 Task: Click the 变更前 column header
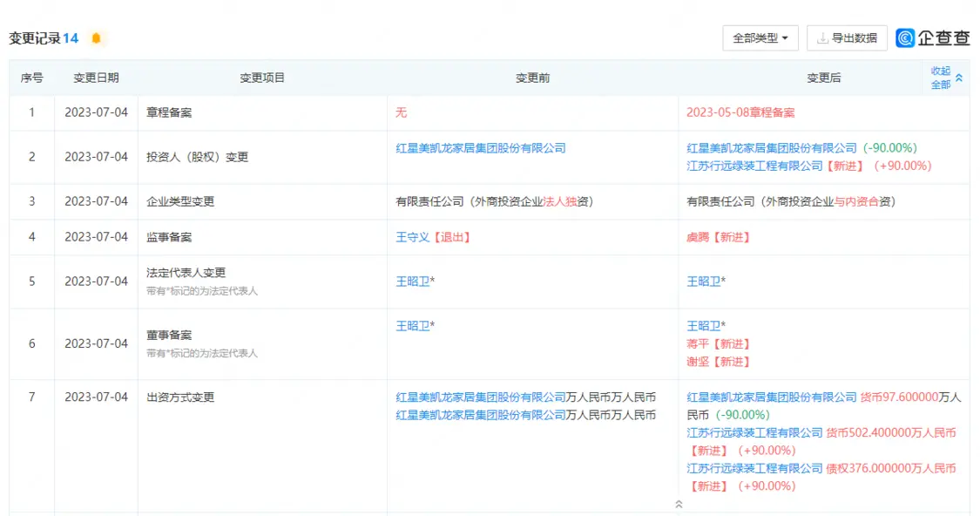pyautogui.click(x=532, y=78)
